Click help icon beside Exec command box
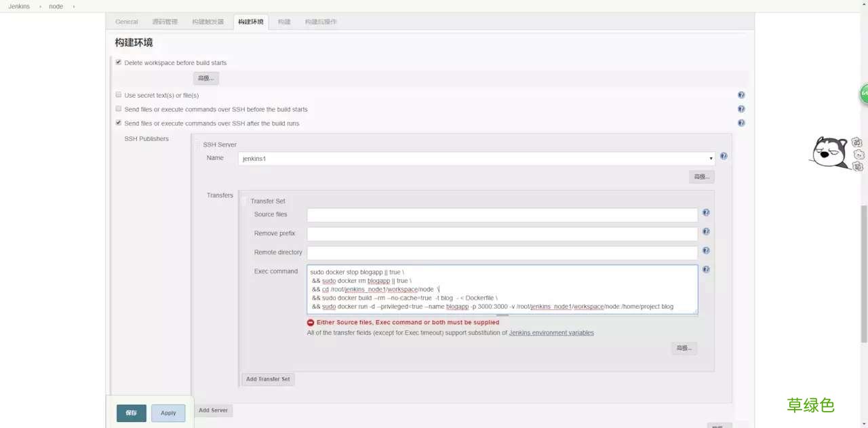Viewport: 868px width, 428px height. [705, 269]
